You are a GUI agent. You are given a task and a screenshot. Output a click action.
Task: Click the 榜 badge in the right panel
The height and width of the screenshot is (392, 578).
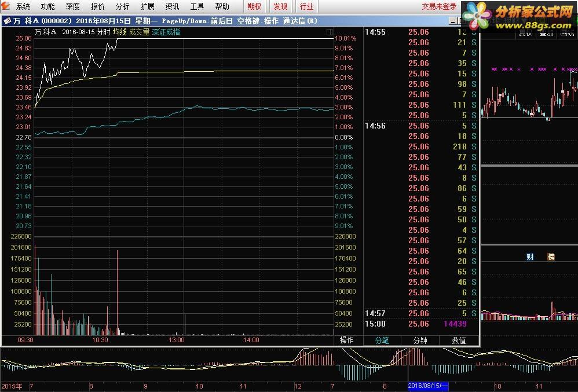point(551,257)
